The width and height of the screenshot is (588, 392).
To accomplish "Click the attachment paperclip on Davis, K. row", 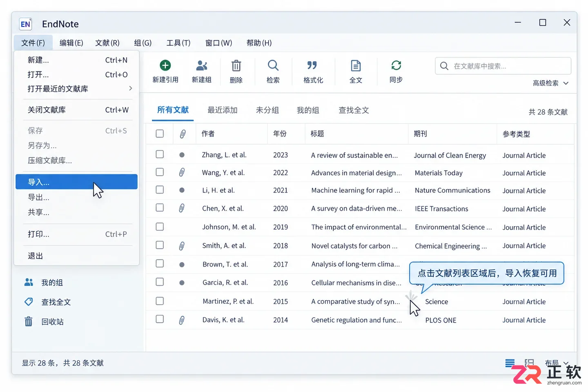I will pos(182,320).
